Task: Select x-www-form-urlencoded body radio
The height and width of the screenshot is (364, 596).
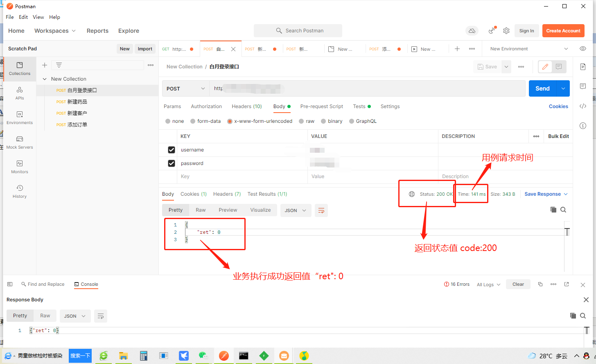Action: point(230,121)
